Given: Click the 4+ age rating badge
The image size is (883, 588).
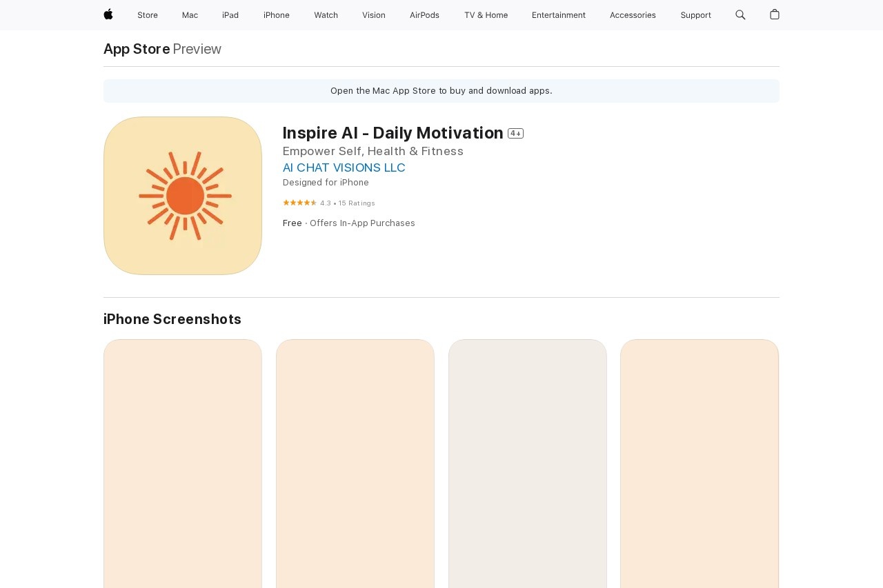Looking at the screenshot, I should 516,133.
